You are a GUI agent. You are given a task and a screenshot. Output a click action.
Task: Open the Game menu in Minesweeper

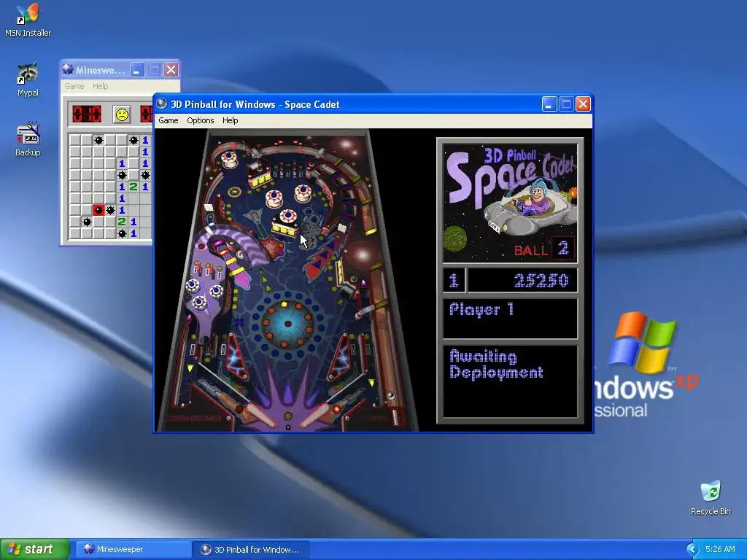point(74,86)
